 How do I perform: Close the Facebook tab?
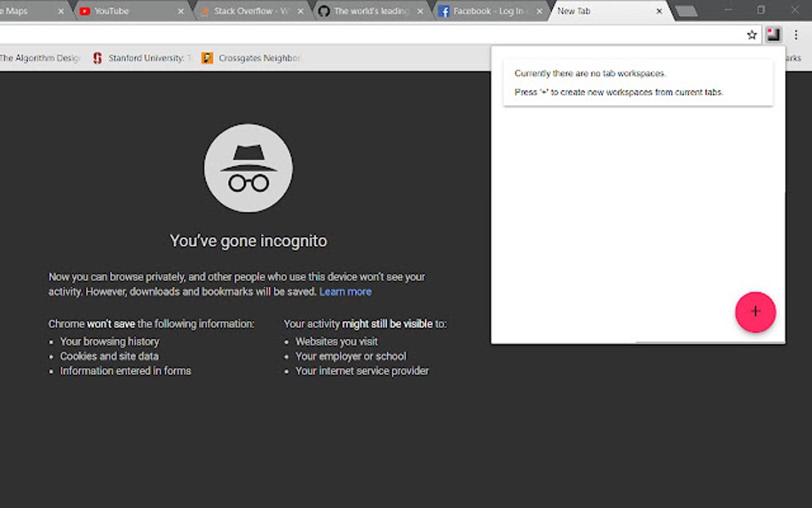click(x=539, y=11)
